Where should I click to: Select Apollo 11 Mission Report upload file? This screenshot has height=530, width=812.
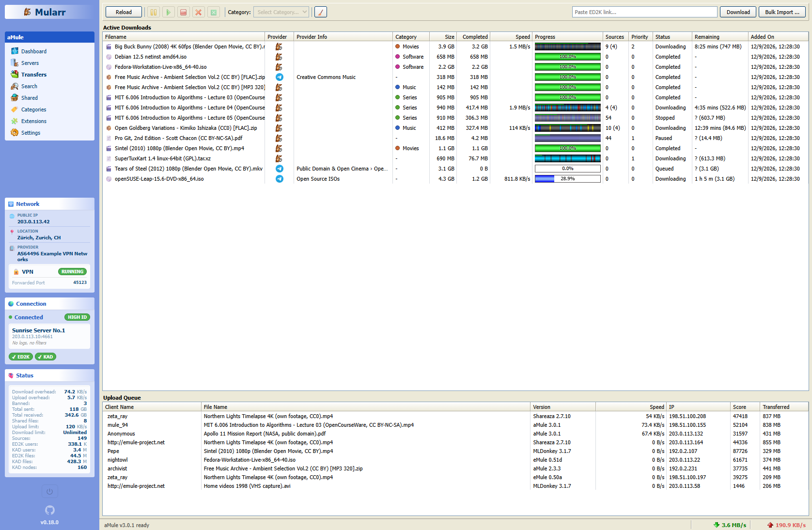point(265,434)
